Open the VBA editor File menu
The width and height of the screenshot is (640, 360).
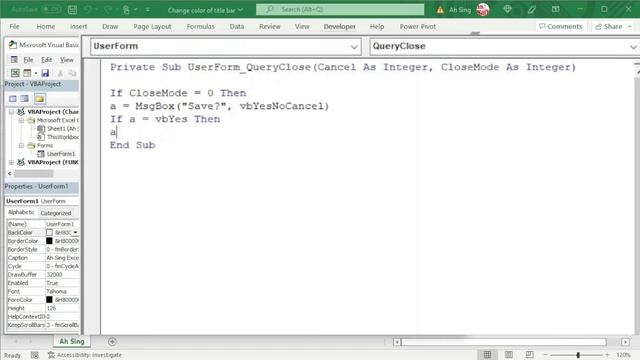tap(28, 60)
